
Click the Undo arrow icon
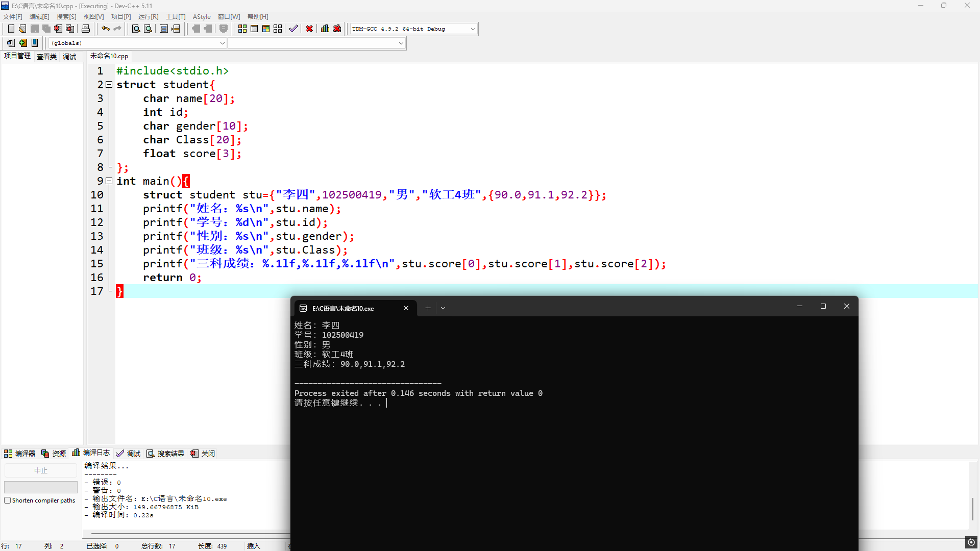[105, 29]
